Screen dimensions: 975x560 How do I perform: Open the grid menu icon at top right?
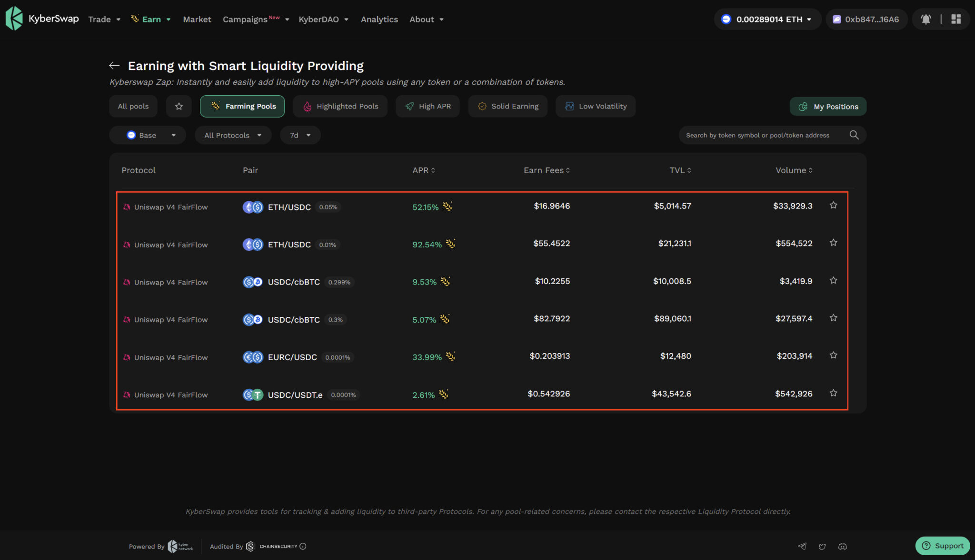[955, 19]
